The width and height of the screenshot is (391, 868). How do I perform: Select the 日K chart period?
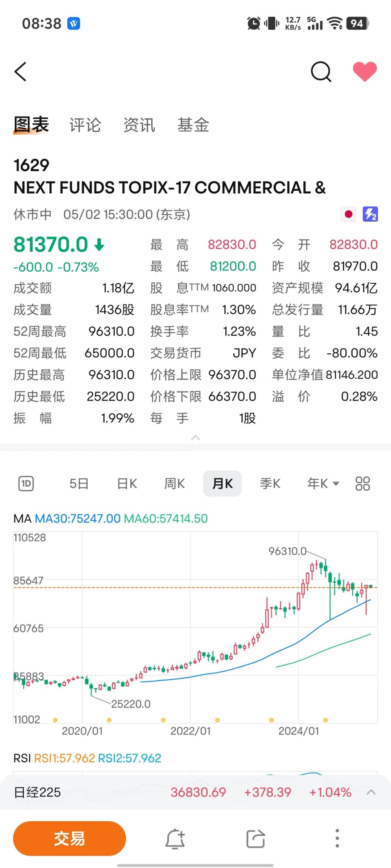pos(127,484)
